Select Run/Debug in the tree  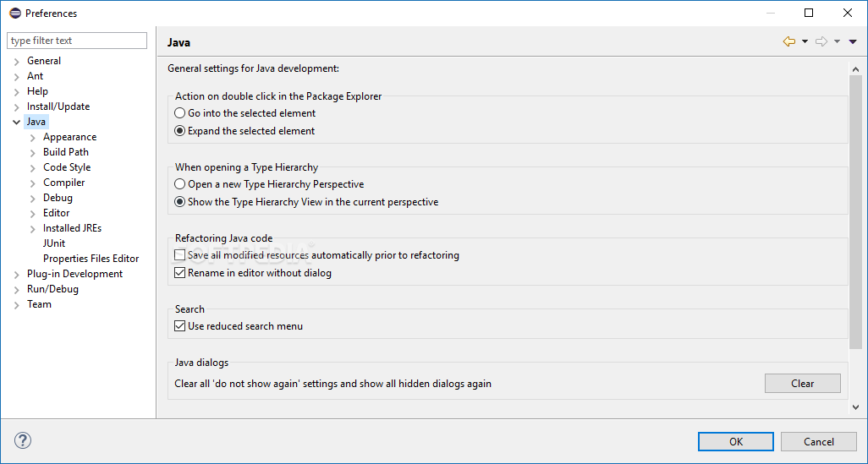(x=52, y=289)
